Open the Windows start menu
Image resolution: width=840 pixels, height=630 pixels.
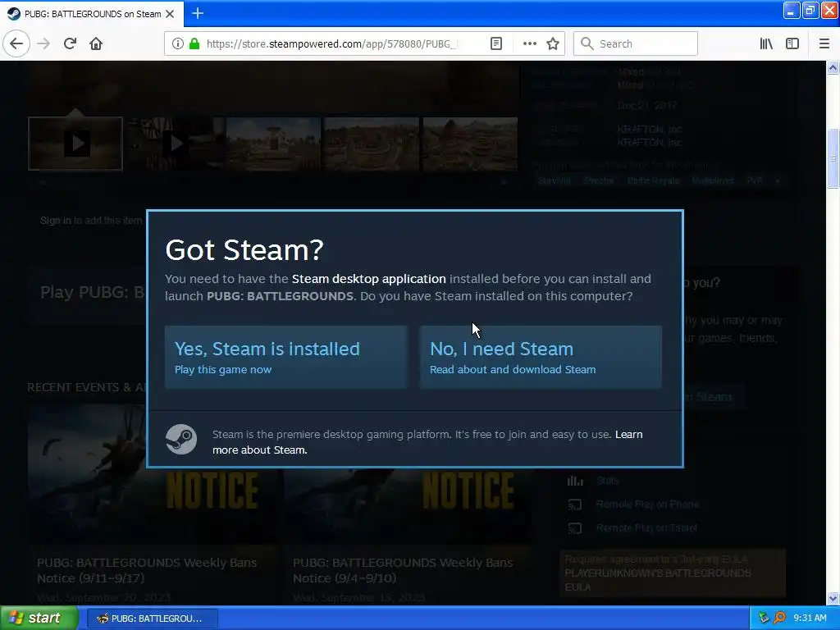[x=39, y=619]
